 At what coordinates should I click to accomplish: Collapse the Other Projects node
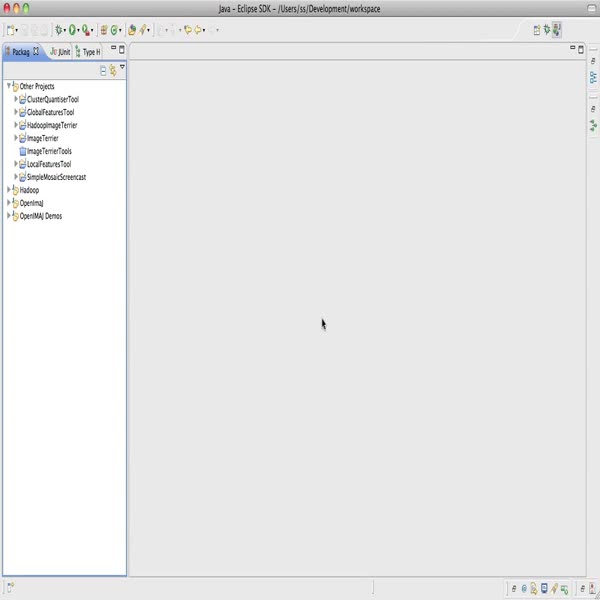(9, 86)
